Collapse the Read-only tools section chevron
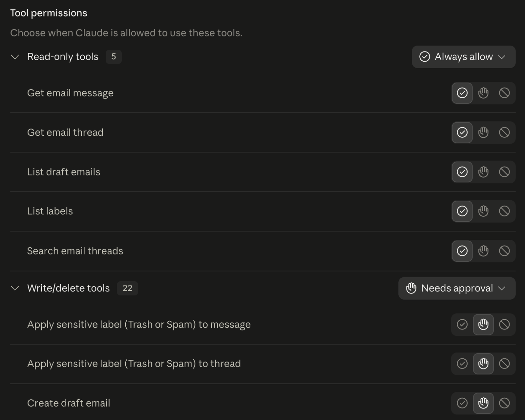This screenshot has height=420, width=525. point(15,57)
